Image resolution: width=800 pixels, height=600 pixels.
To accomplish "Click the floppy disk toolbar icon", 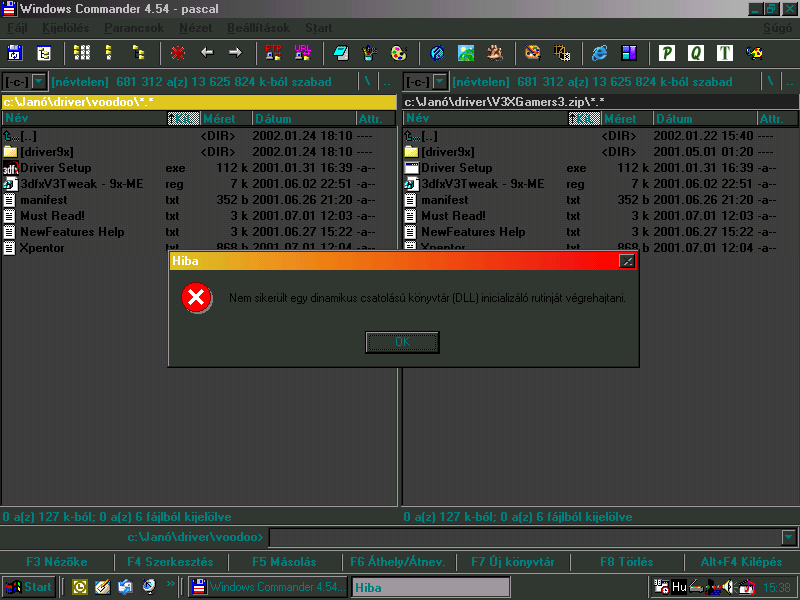I will [x=15, y=53].
